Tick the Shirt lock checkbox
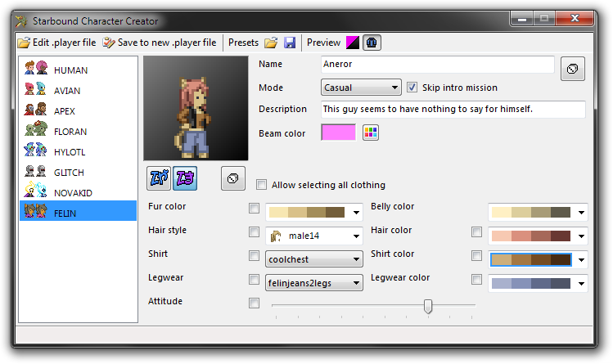 click(x=254, y=256)
